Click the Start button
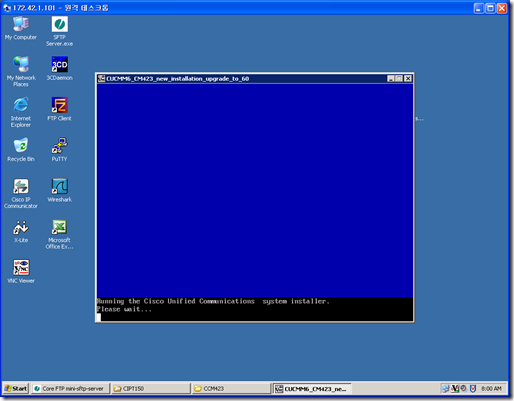 click(16, 388)
